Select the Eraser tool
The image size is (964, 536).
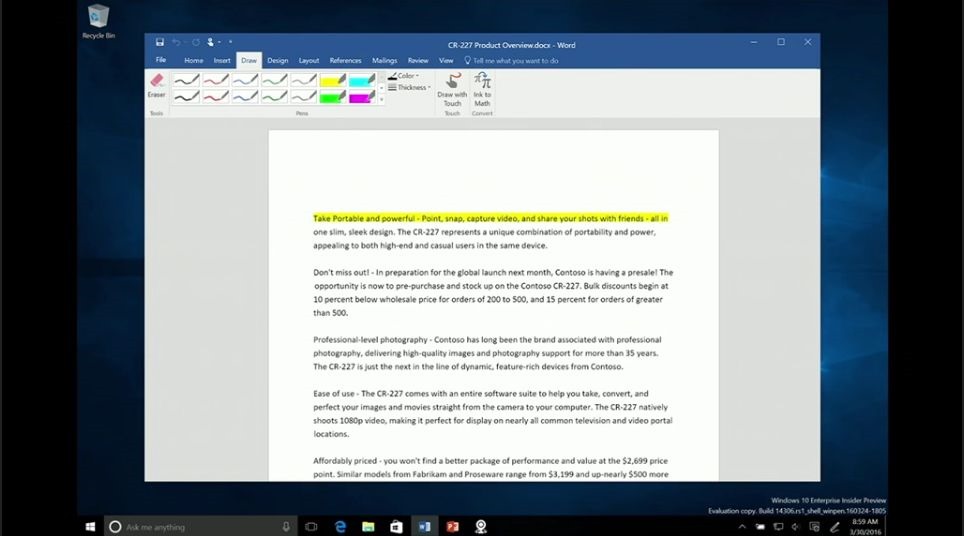point(156,84)
